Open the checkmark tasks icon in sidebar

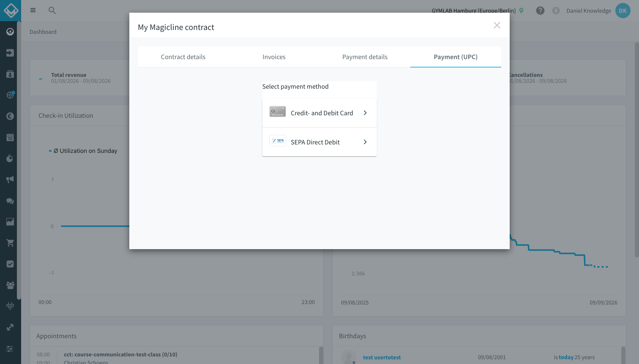tap(10, 264)
